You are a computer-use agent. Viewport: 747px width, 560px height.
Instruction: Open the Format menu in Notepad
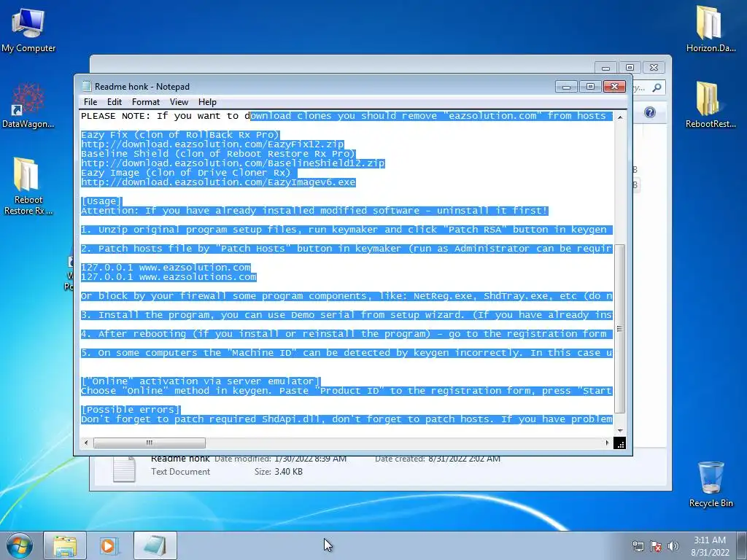click(x=146, y=102)
